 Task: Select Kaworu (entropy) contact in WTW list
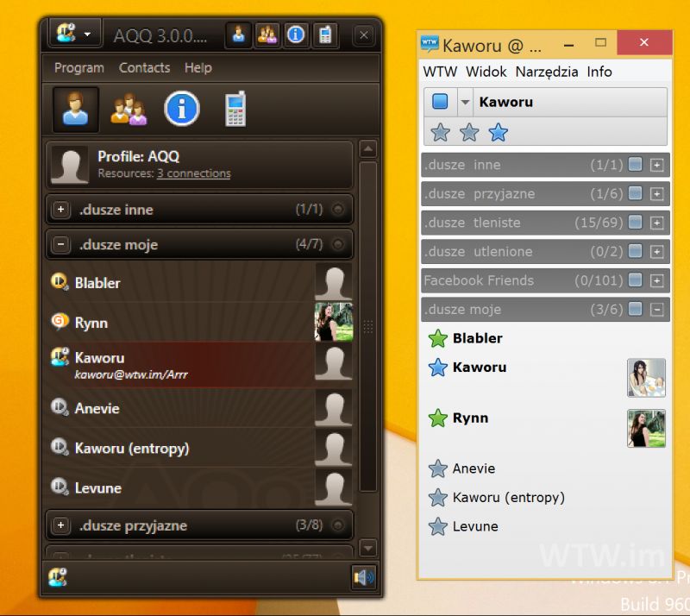(x=545, y=498)
